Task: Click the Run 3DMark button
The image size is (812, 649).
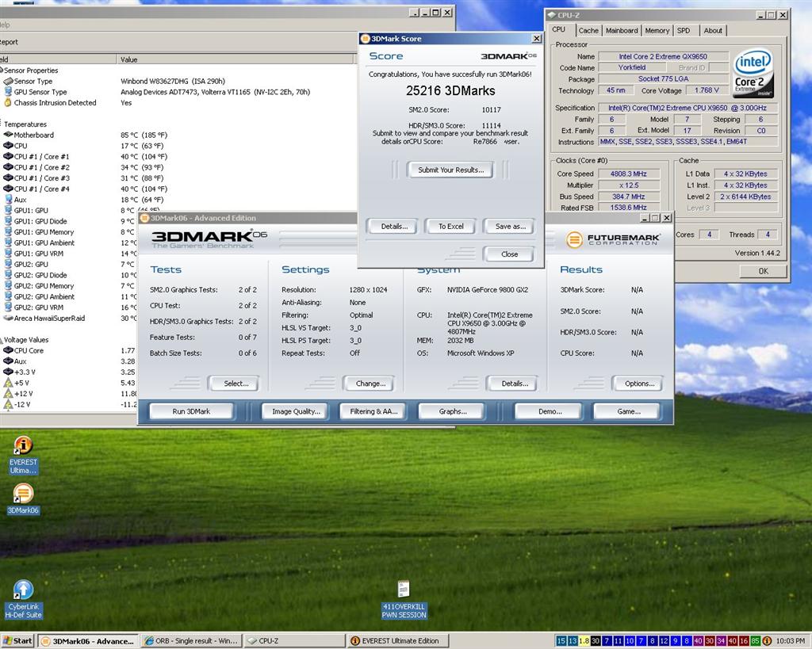Action: [191, 411]
